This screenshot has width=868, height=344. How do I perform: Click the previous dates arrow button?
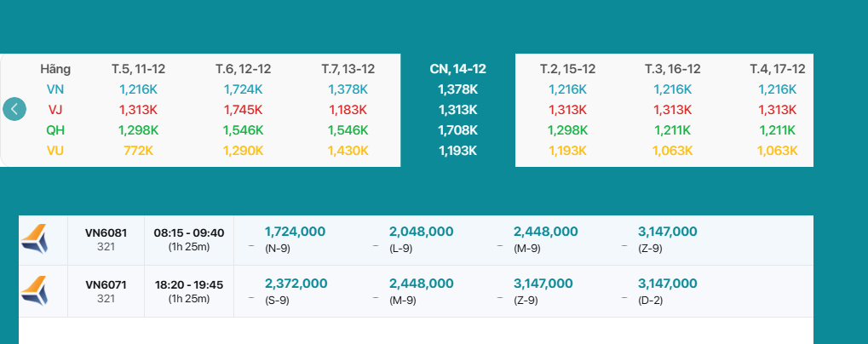[x=14, y=109]
